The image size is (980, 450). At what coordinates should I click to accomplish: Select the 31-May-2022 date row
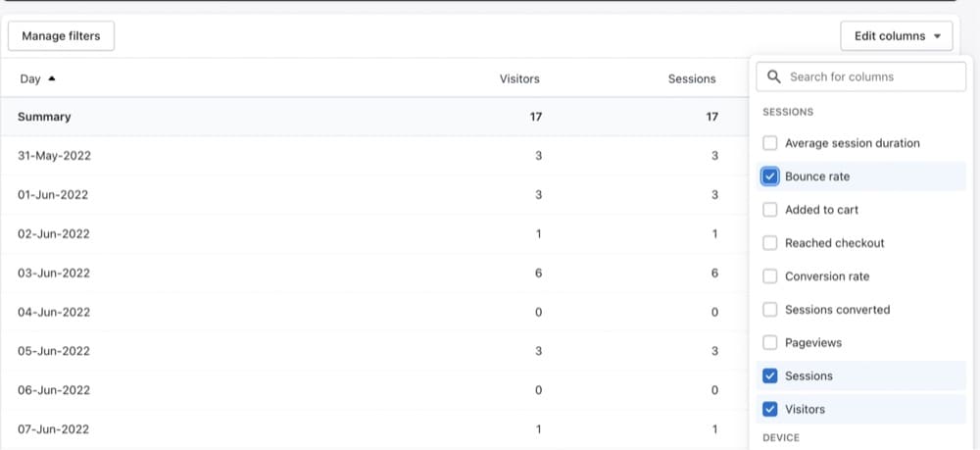54,156
